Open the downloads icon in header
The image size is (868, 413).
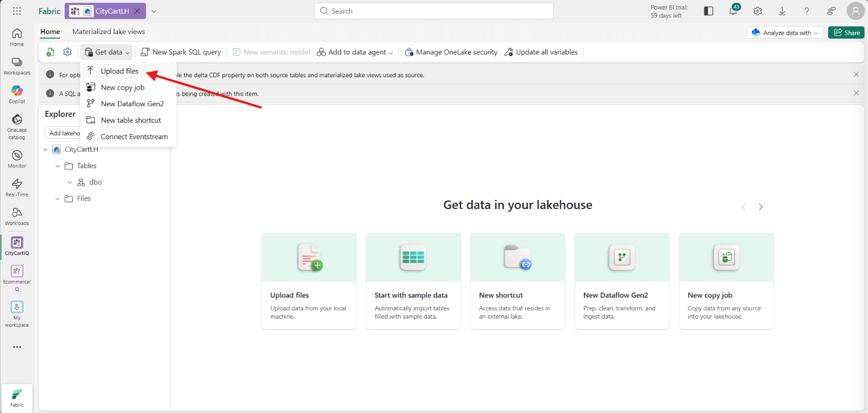(782, 11)
